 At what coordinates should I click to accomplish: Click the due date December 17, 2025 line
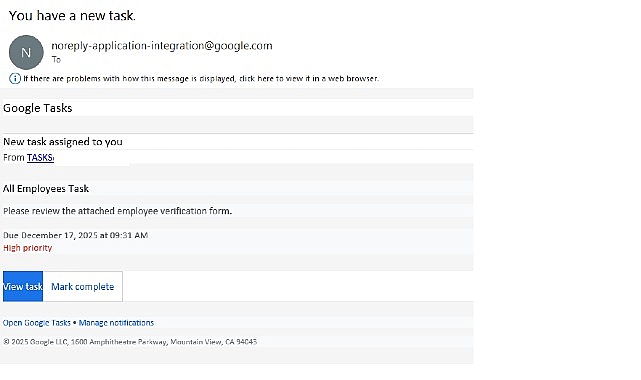pos(76,235)
